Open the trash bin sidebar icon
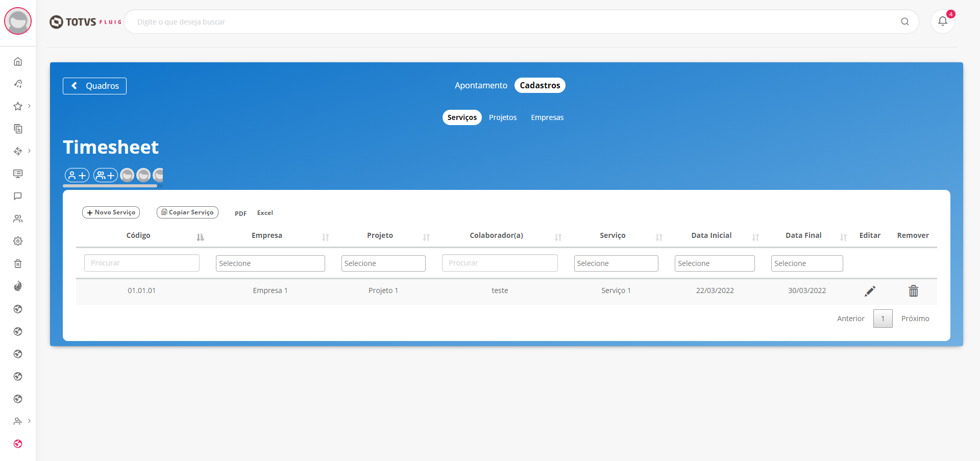980x461 pixels. tap(18, 263)
